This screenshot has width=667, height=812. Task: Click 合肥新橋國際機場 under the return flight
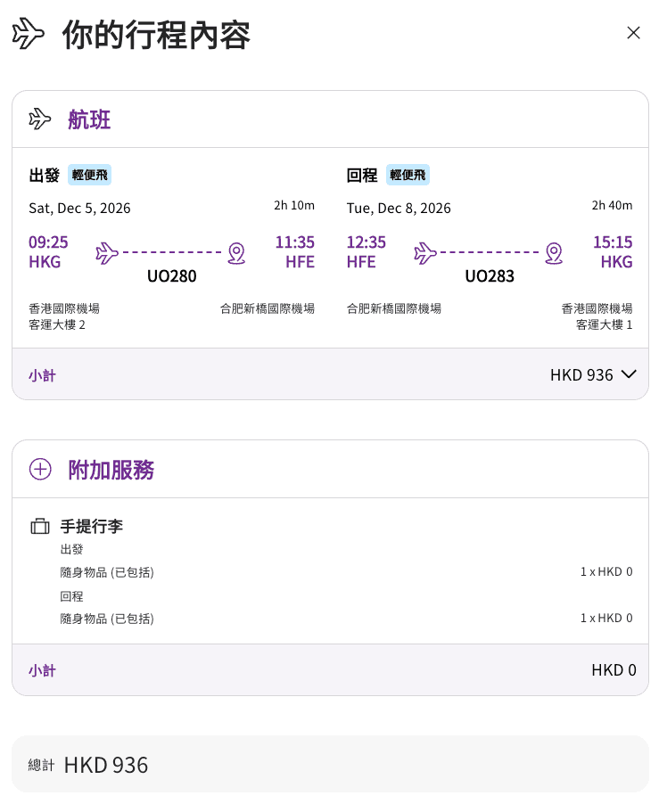pos(394,308)
